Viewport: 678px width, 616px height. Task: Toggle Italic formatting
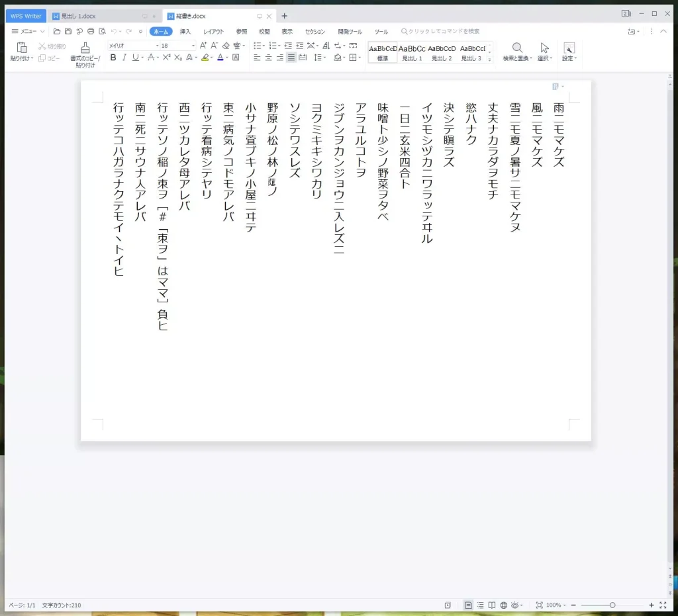coord(124,58)
